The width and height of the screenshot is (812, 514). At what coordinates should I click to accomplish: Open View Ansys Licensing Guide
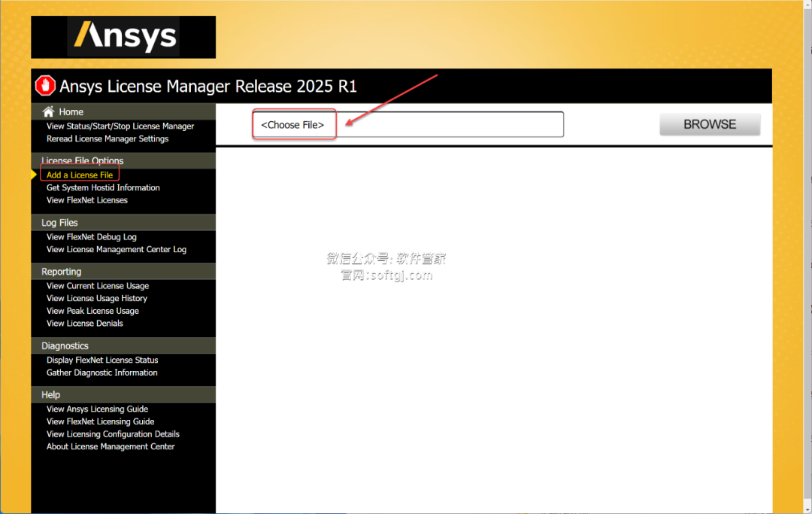97,409
